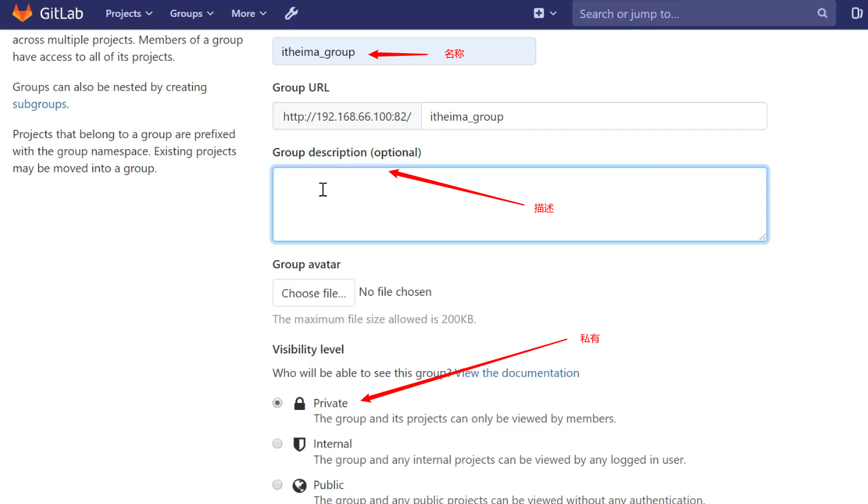Select the Internal visibility radio button
Viewport: 868px width, 504px height.
point(278,444)
